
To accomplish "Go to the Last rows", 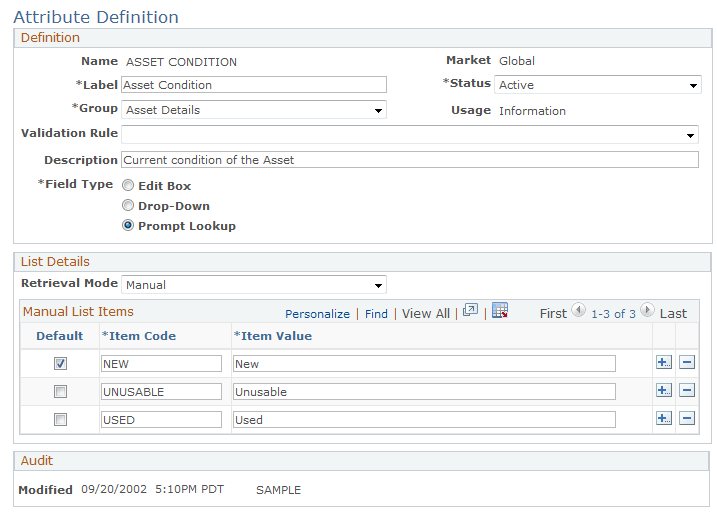I will click(673, 314).
